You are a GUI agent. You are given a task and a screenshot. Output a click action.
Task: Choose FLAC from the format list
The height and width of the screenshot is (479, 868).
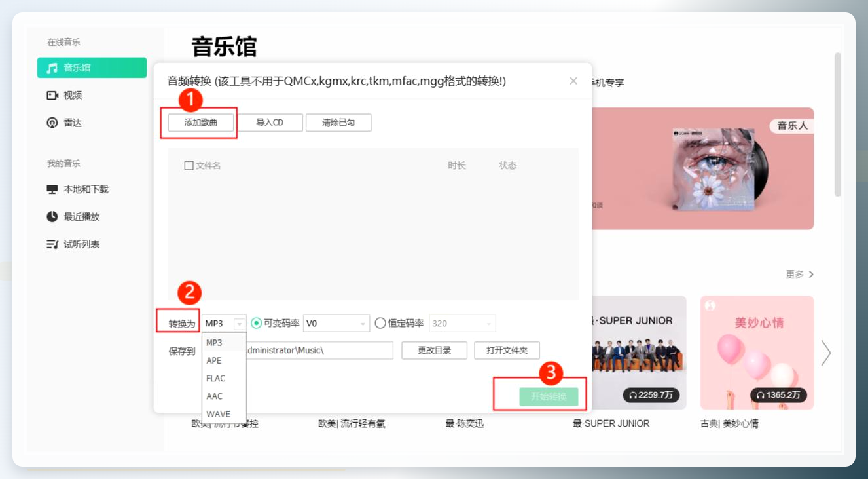tap(224, 379)
